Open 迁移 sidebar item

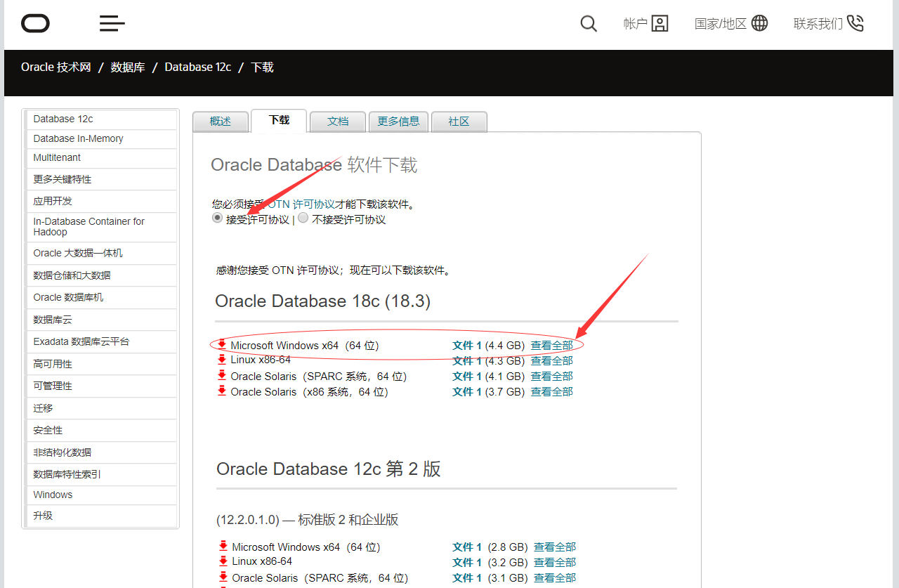click(x=101, y=408)
